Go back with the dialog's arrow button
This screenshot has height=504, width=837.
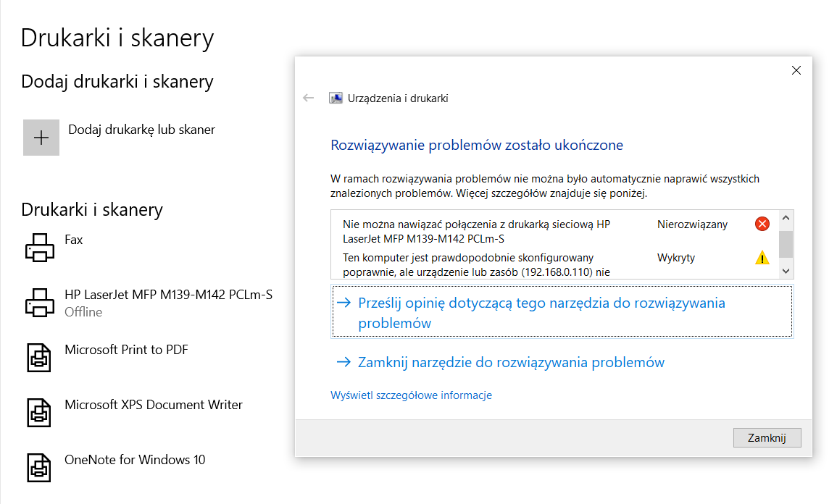point(309,98)
